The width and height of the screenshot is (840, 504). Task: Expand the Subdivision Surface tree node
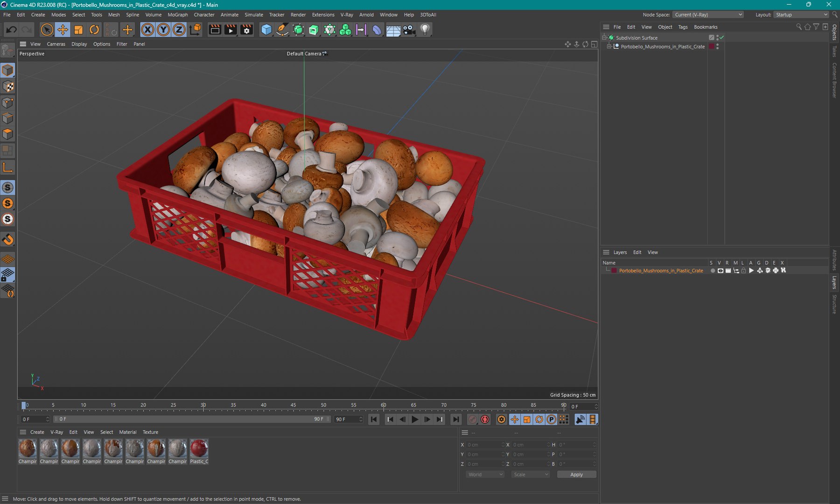click(x=604, y=37)
